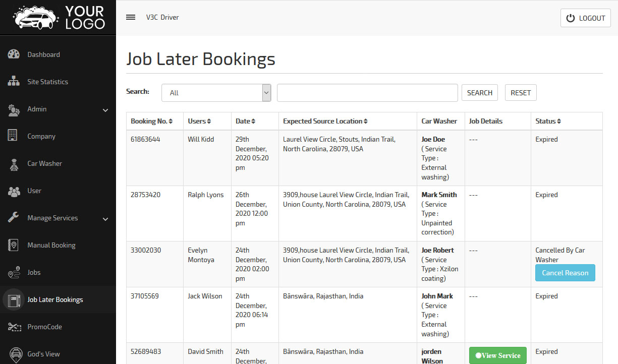The width and height of the screenshot is (618, 364).
Task: Click user name Will Kidd
Action: point(201,140)
